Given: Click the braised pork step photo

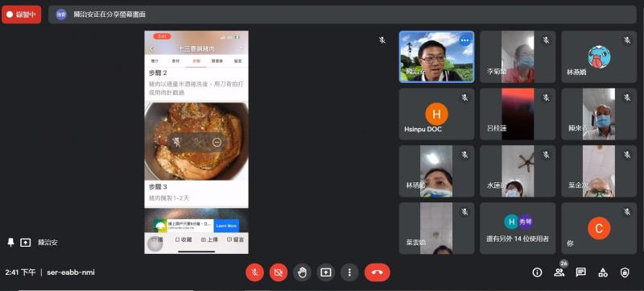Looking at the screenshot, I should click(196, 141).
